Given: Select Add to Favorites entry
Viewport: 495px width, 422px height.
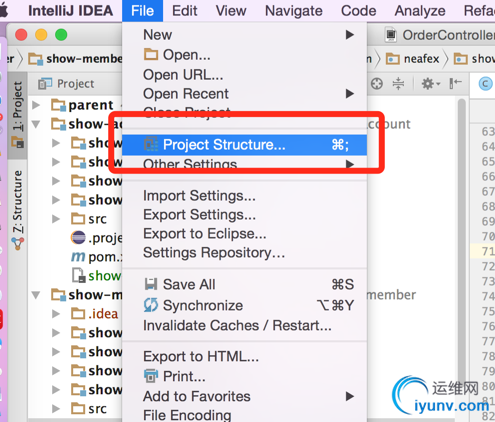Looking at the screenshot, I should (x=245, y=396).
